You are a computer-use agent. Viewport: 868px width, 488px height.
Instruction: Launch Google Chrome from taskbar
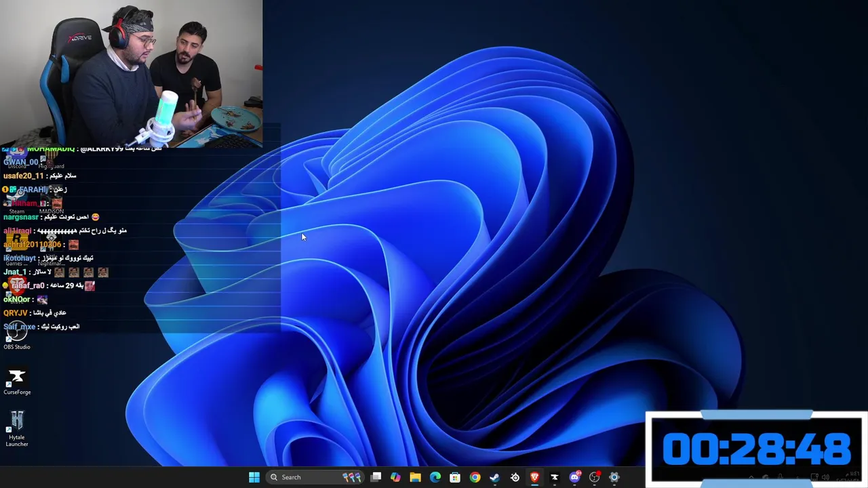pos(475,477)
